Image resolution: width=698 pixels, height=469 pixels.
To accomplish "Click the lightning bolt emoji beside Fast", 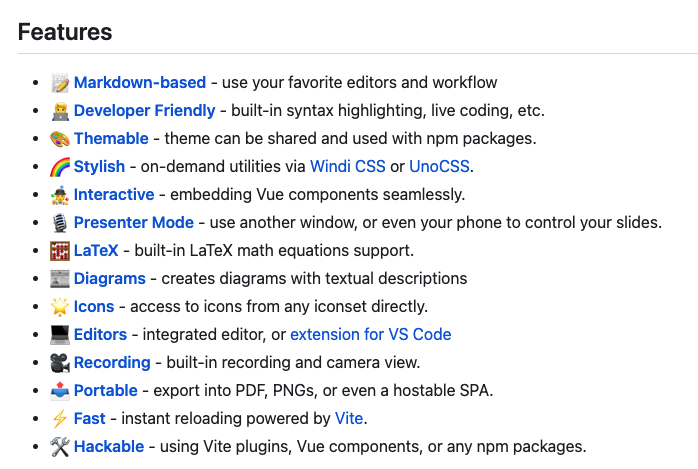I will pos(59,419).
